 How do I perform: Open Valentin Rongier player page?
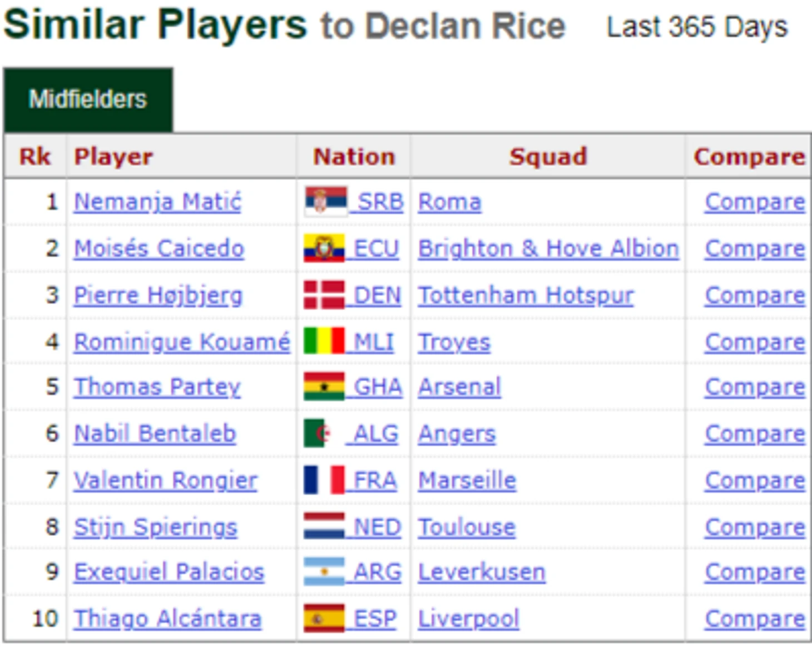[x=166, y=480]
